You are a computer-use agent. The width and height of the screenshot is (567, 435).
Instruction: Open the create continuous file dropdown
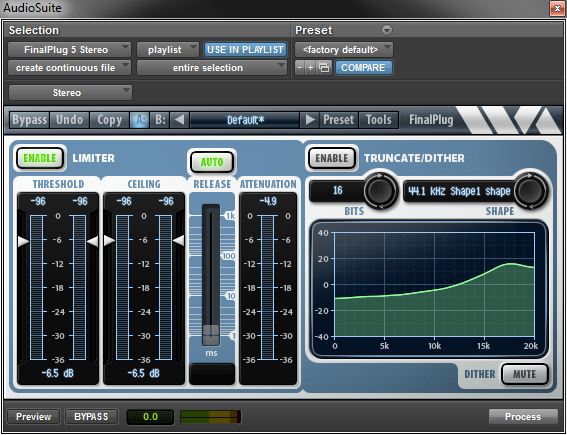pyautogui.click(x=69, y=68)
